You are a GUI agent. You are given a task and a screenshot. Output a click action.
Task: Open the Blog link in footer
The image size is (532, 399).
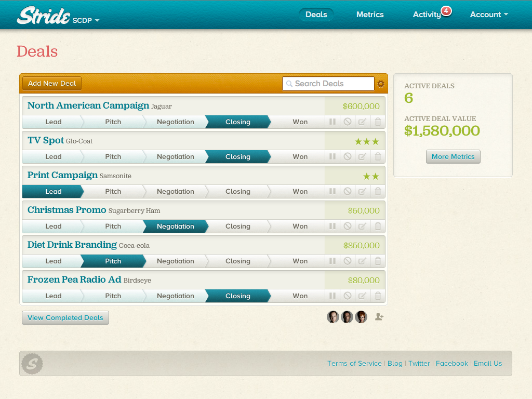395,363
